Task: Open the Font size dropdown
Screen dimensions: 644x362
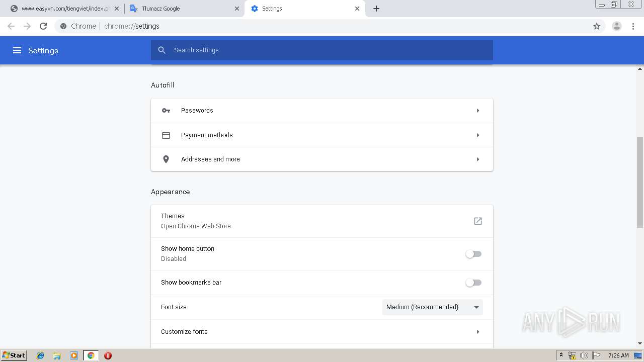Action: [x=433, y=307]
